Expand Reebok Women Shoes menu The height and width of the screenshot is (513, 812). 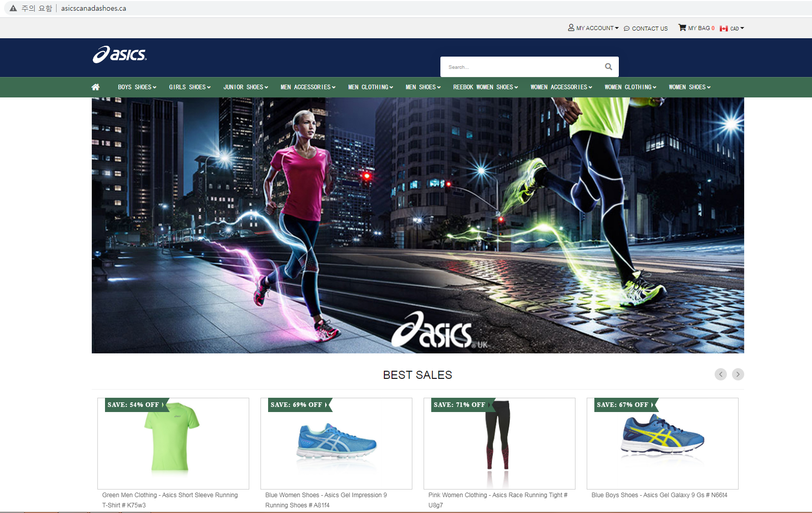[x=485, y=87]
